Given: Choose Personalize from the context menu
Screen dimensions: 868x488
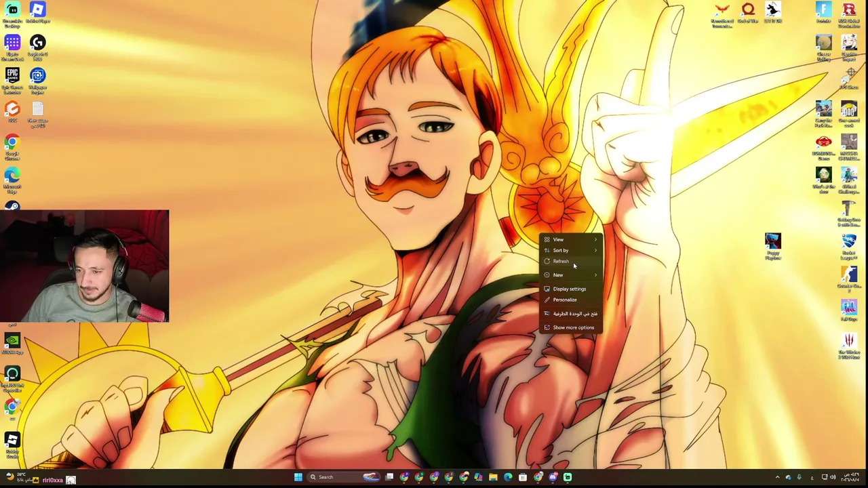Looking at the screenshot, I should (x=570, y=300).
